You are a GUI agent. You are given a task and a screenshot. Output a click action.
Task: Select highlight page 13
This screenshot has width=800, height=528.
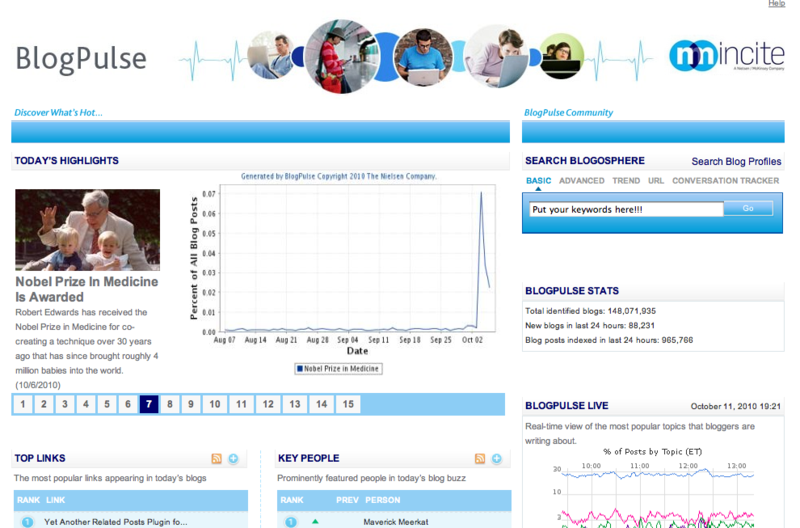coord(295,404)
